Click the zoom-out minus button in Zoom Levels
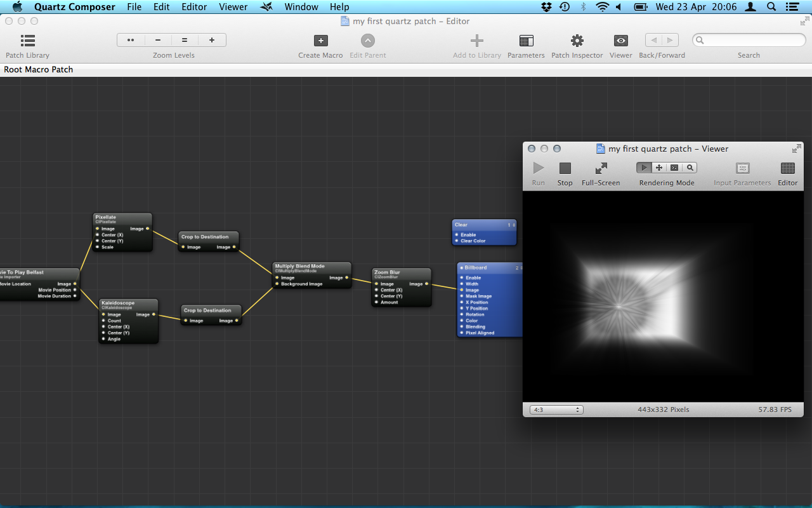 tap(158, 40)
